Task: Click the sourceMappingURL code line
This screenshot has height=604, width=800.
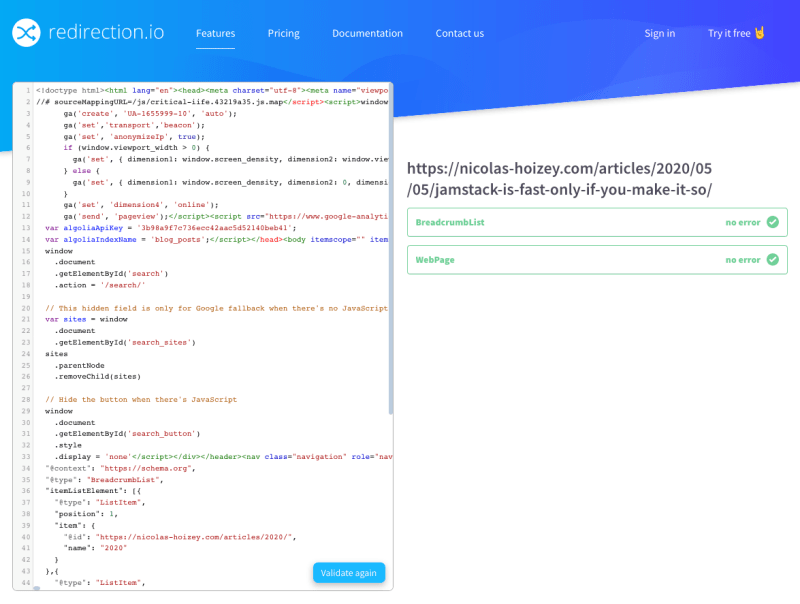Action: pos(212,102)
